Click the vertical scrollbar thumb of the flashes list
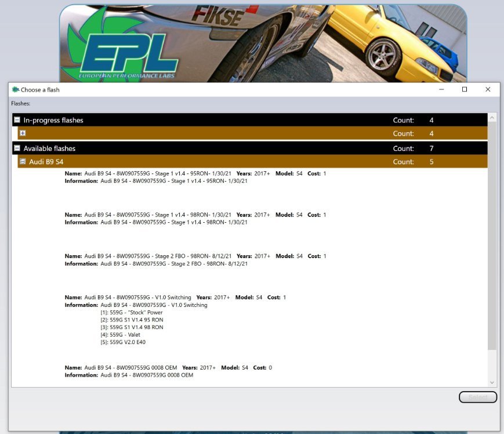This screenshot has width=504, height=434. point(492,236)
